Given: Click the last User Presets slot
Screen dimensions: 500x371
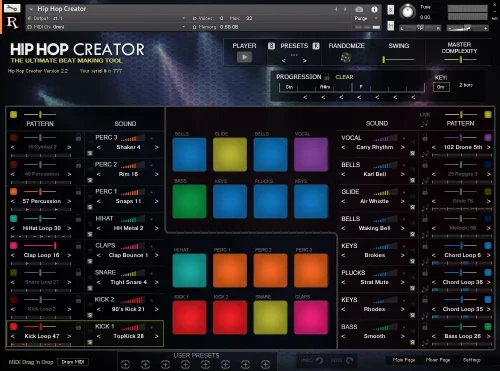Looking at the screenshot, I should (265, 365).
